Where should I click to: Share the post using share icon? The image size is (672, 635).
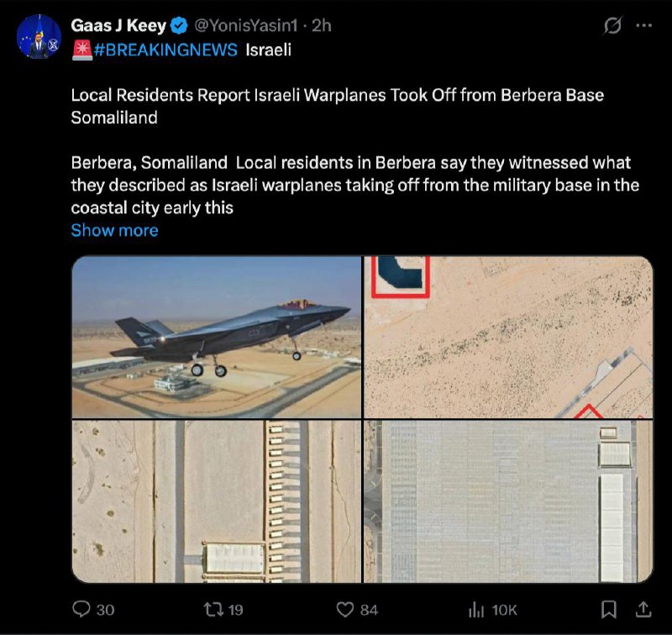(644, 609)
